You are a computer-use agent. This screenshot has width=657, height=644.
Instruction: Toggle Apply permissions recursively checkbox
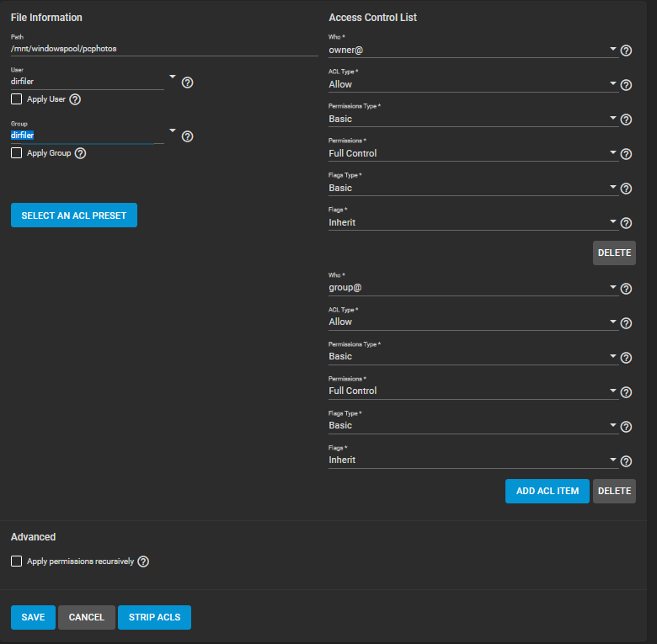point(17,562)
